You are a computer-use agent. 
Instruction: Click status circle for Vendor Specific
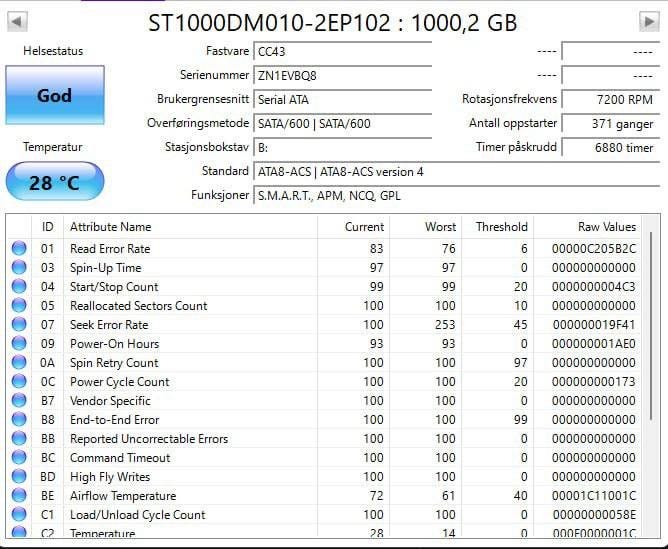19,400
